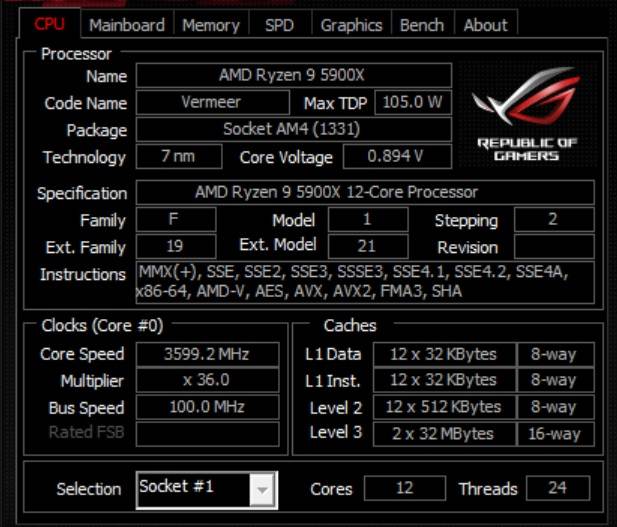617x527 pixels.
Task: Open the Memory tab
Action: pyautogui.click(x=210, y=25)
